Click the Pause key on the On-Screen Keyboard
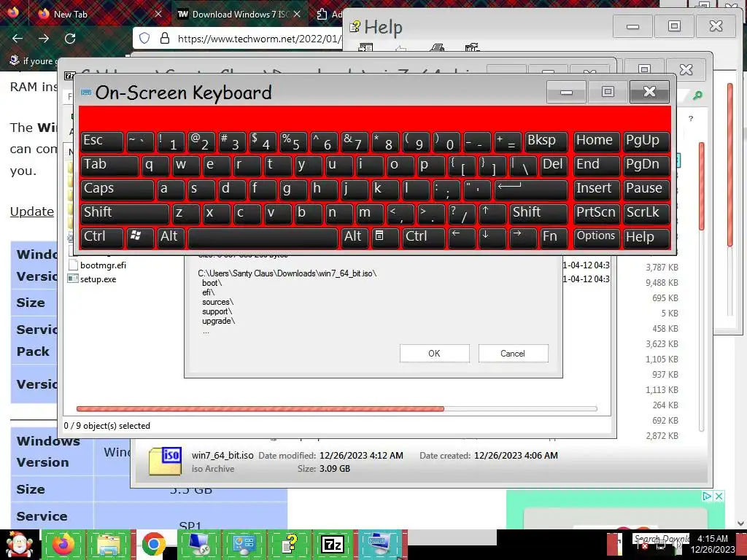The height and width of the screenshot is (560, 747). click(x=646, y=190)
